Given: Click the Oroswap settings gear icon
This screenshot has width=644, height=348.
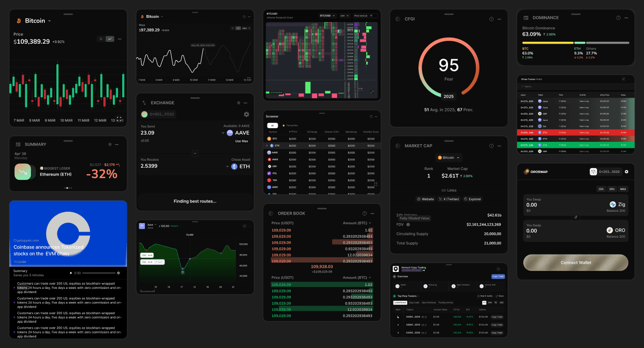Looking at the screenshot, I should point(627,172).
